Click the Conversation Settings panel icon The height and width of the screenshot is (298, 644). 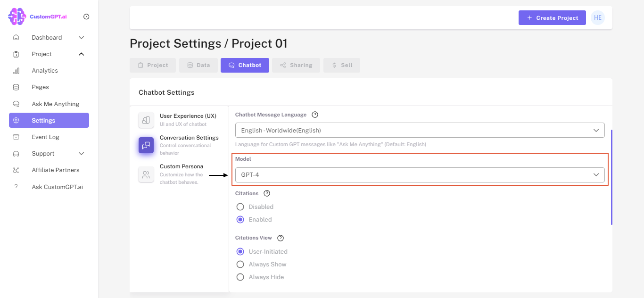click(x=146, y=145)
